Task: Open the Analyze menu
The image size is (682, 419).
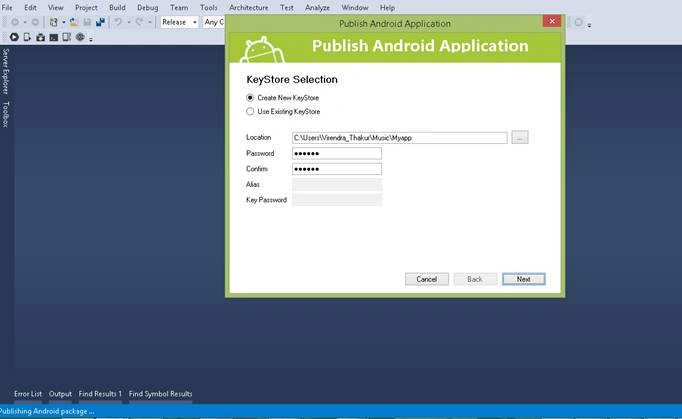Action: tap(317, 7)
